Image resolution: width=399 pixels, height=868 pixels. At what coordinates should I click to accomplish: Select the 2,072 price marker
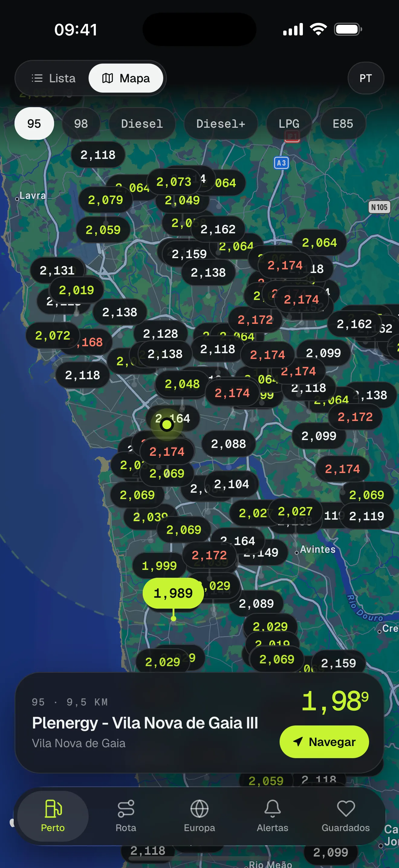53,336
